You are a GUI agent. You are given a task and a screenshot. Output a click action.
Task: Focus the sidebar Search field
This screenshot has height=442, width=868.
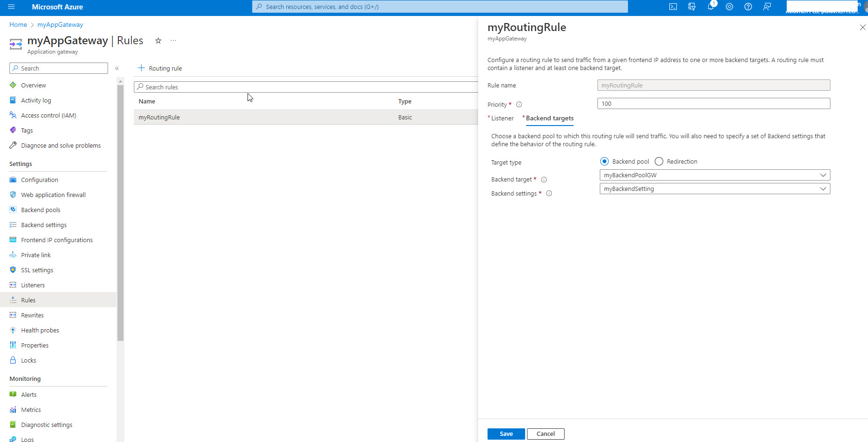(59, 68)
